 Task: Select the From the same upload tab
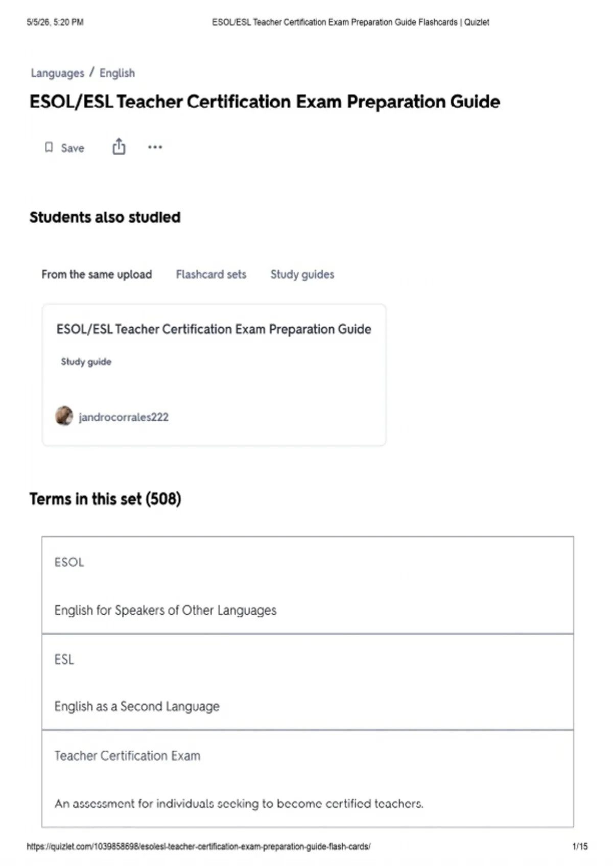click(x=97, y=274)
